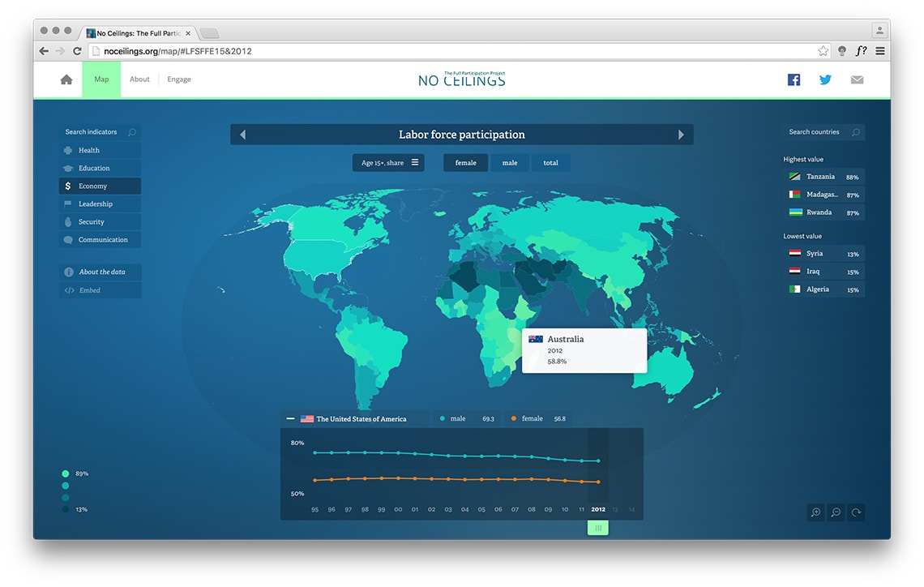Screen dimensions: 924x587
Task: Open the Communication category
Action: [x=100, y=240]
